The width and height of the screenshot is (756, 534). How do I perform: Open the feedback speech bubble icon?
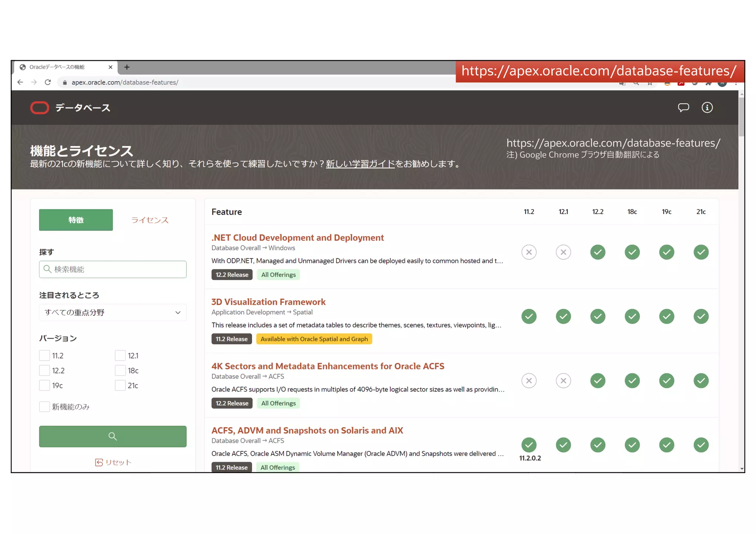point(683,107)
